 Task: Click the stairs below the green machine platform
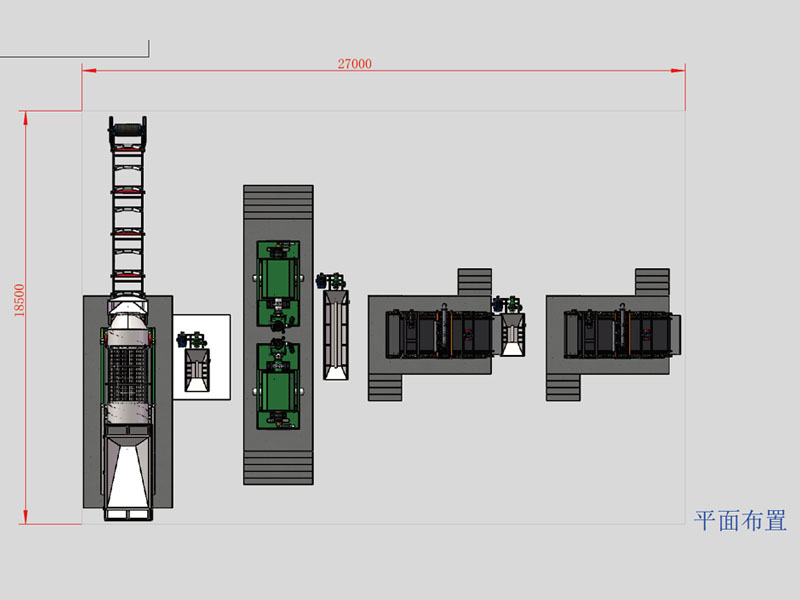tap(278, 460)
